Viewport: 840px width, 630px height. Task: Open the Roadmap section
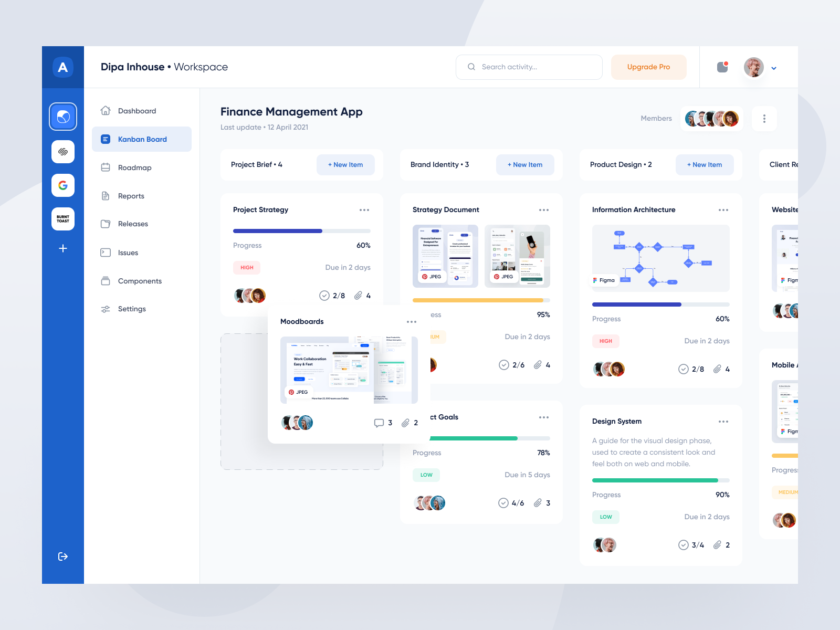pyautogui.click(x=134, y=167)
